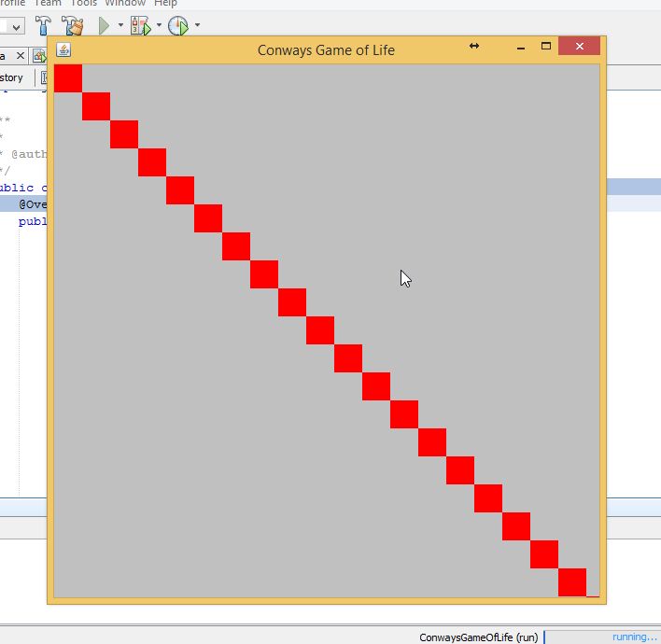
Task: Open the Run Project dropdown arrow
Action: click(120, 25)
